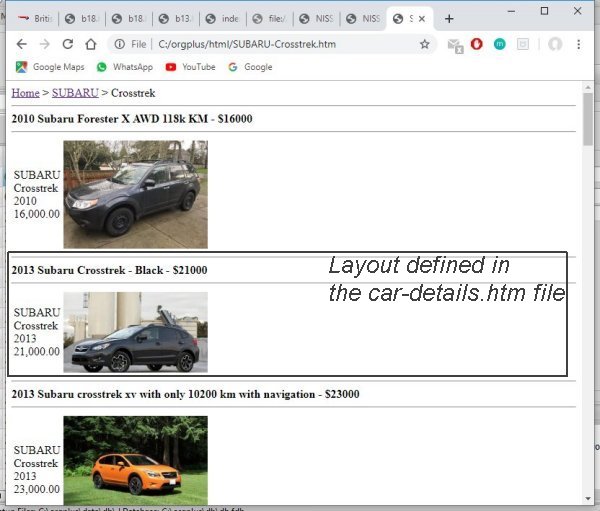Switch to the 'b13' tab
This screenshot has height=511, width=600.
click(176, 19)
